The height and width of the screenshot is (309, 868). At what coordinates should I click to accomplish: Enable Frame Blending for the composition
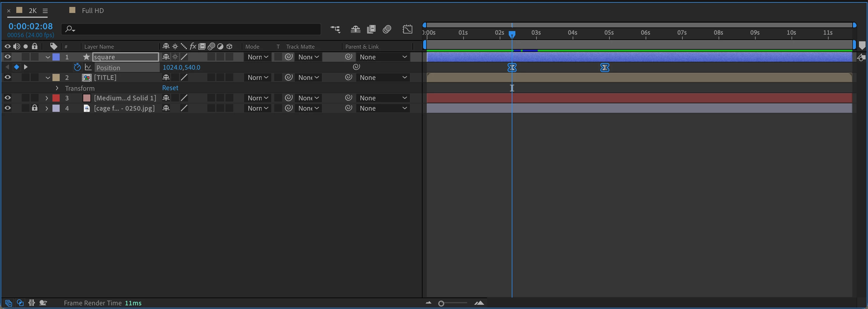pyautogui.click(x=371, y=30)
